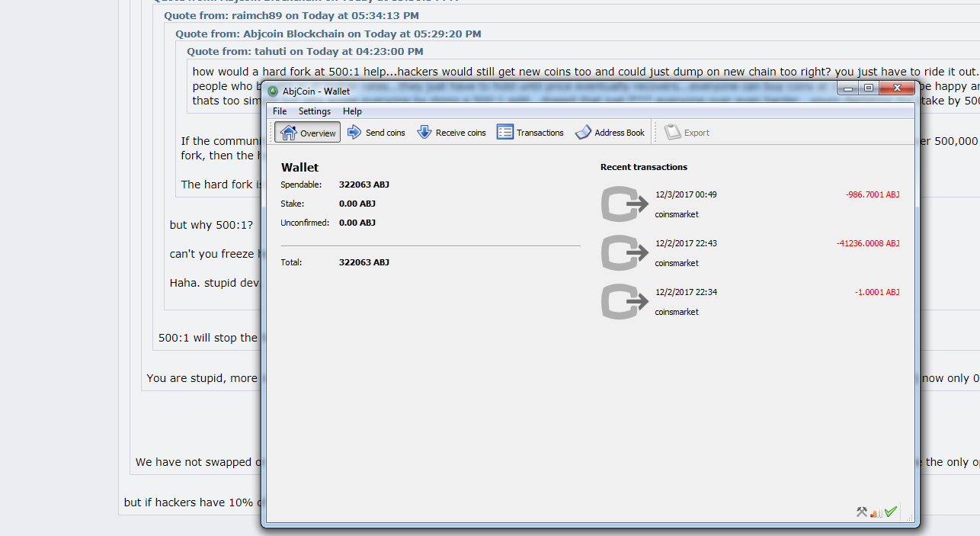Viewport: 980px width, 536px height.
Task: Click the network connections signal icon
Action: [x=876, y=512]
